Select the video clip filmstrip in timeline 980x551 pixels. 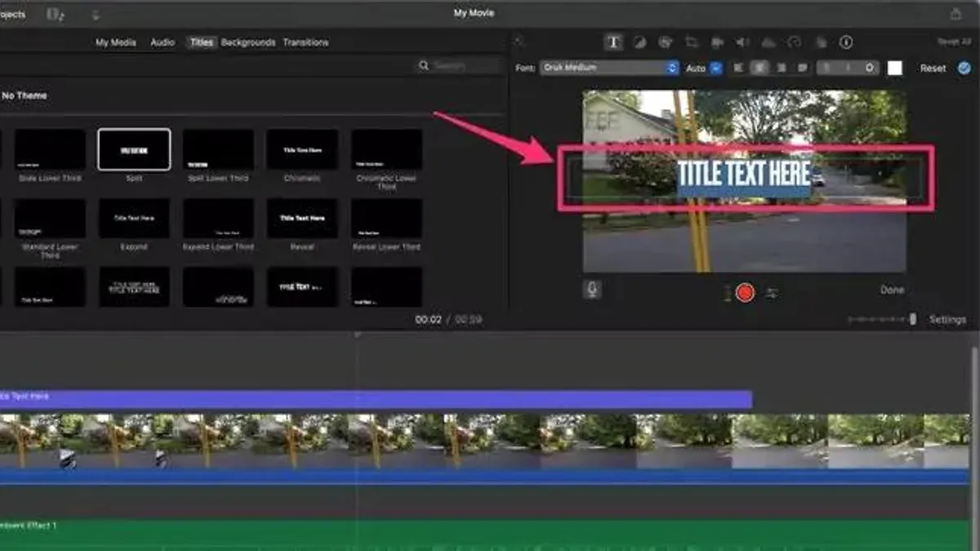[485, 442]
